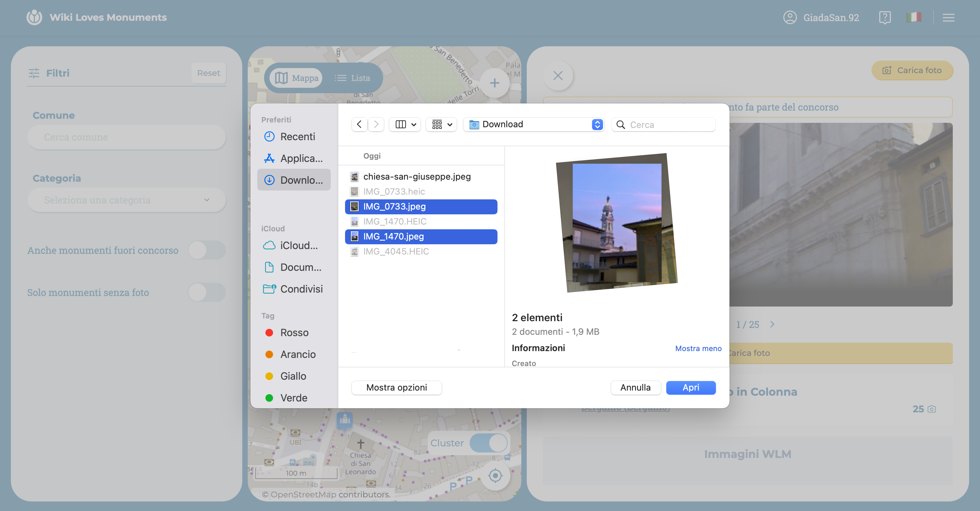Switch to the Lista view tab
This screenshot has height=511, width=980.
pos(352,78)
